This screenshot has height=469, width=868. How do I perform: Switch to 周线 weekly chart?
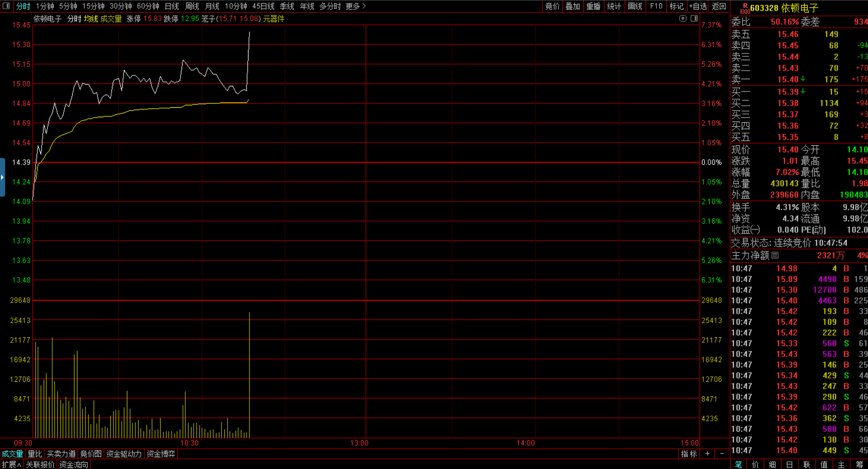[x=192, y=6]
